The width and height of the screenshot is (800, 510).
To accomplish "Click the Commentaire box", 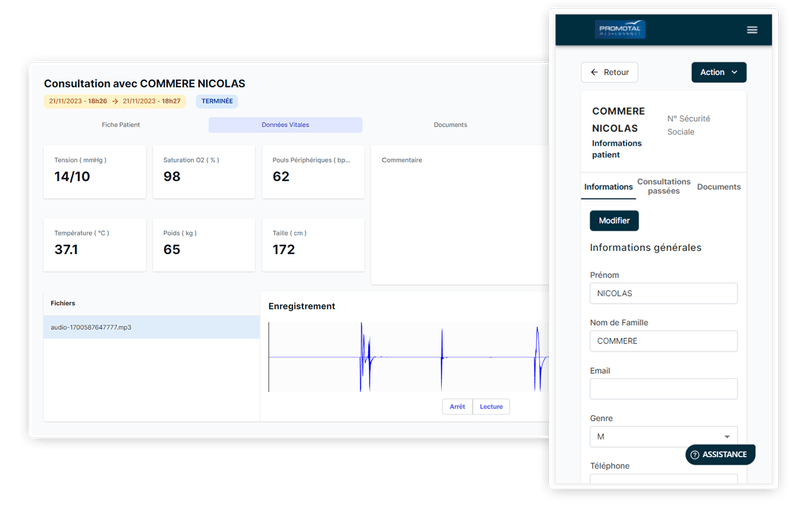I will 460,215.
